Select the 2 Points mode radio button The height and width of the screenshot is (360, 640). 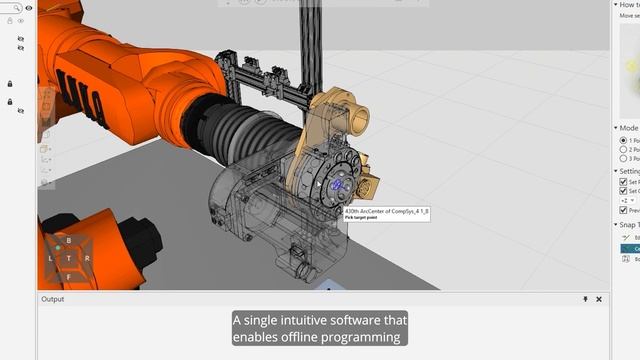tap(623, 149)
